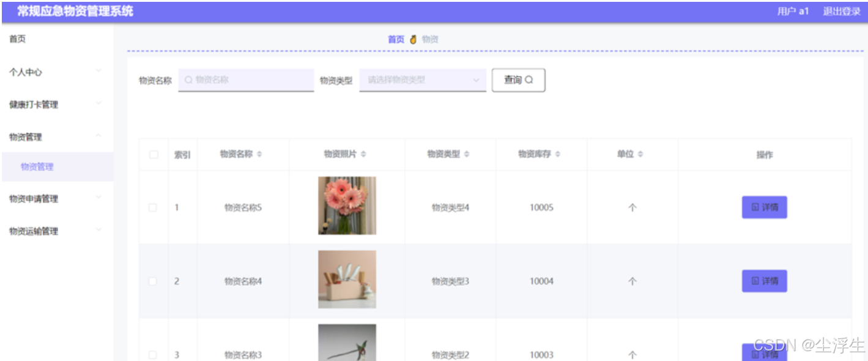
Task: Open the pink flowers photo thumbnail
Action: click(347, 206)
